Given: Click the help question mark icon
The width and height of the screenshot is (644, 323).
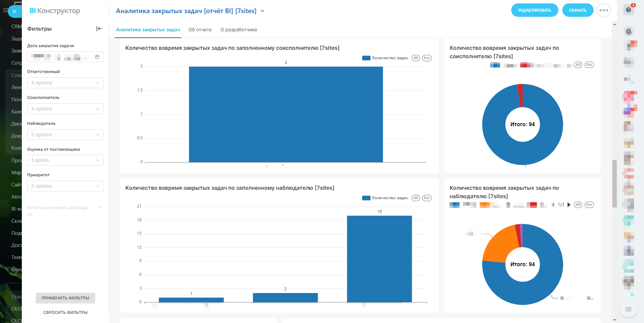Looking at the screenshot, I should coord(629,10).
